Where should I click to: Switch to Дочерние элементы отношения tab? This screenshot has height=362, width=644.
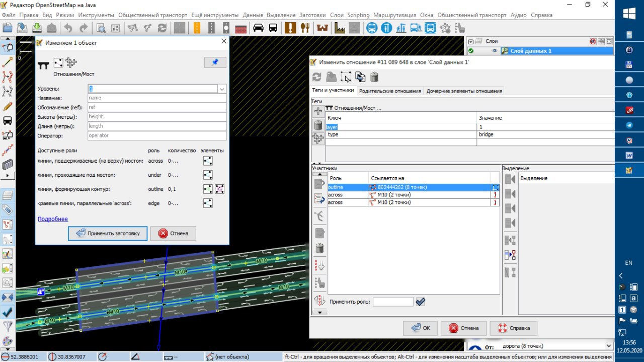(464, 91)
